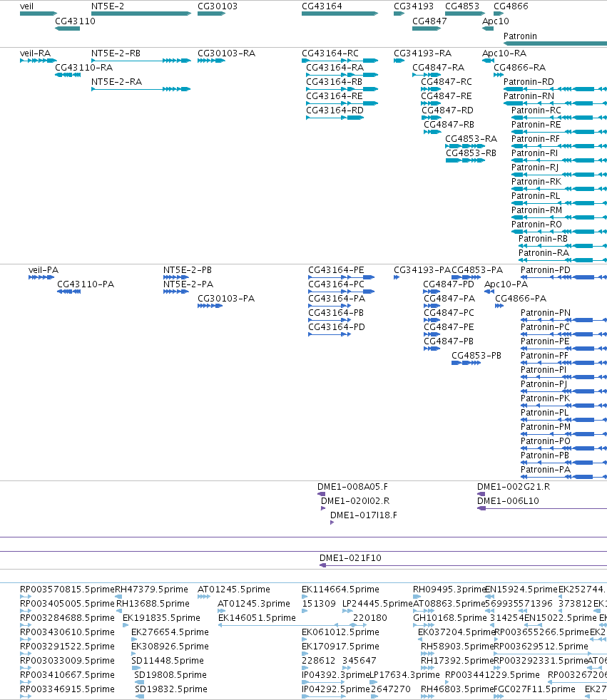
Task: Click transcript CG4853-RB
Action: click(x=471, y=153)
